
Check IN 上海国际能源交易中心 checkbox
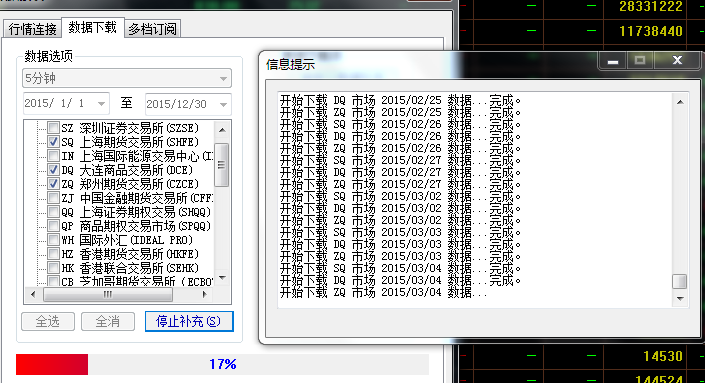pyautogui.click(x=54, y=156)
